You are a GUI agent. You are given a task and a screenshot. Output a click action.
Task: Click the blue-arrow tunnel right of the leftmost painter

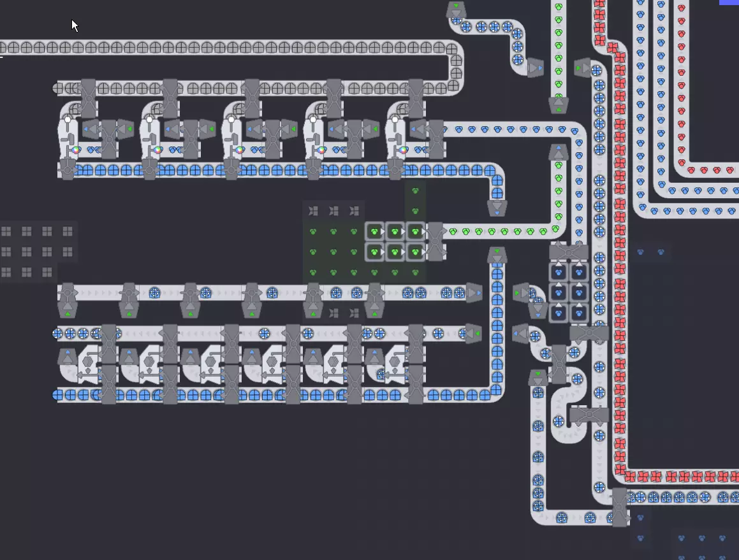pyautogui.click(x=91, y=129)
